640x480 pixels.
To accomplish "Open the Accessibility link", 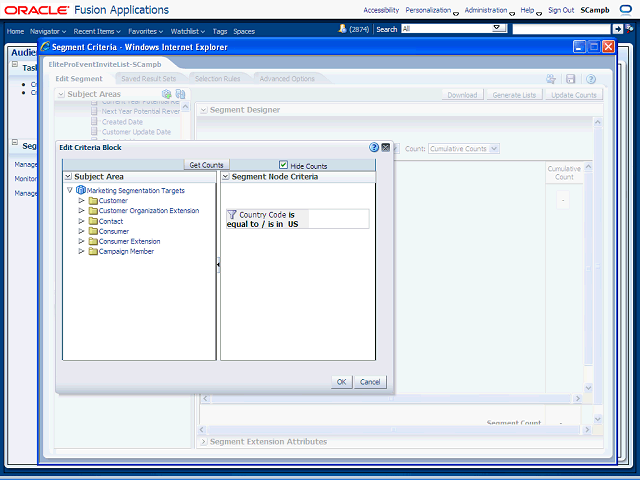I will 381,10.
